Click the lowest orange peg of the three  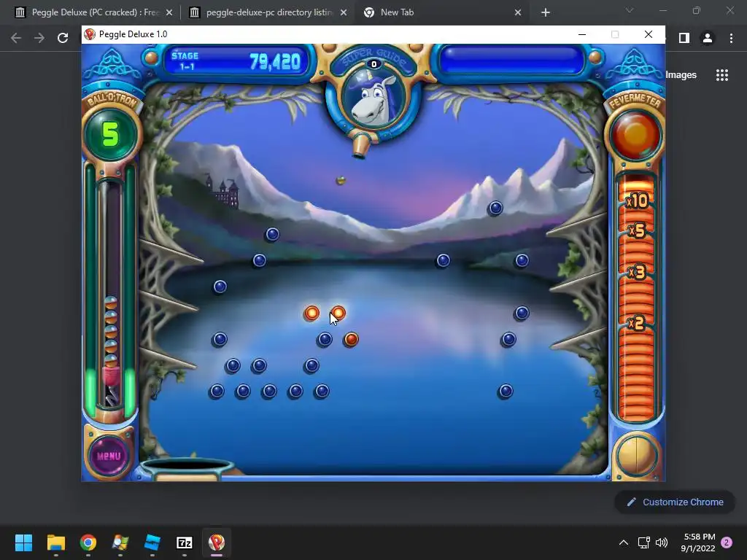click(351, 339)
